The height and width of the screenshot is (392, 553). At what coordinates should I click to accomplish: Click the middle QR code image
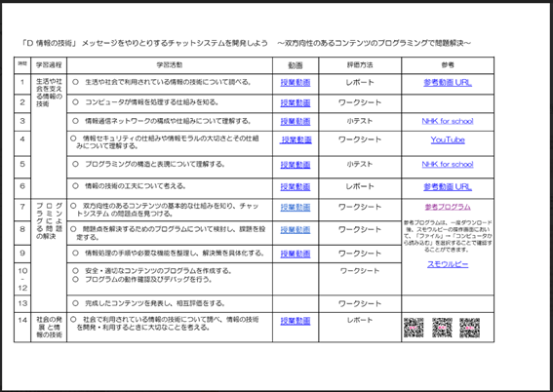point(442,328)
